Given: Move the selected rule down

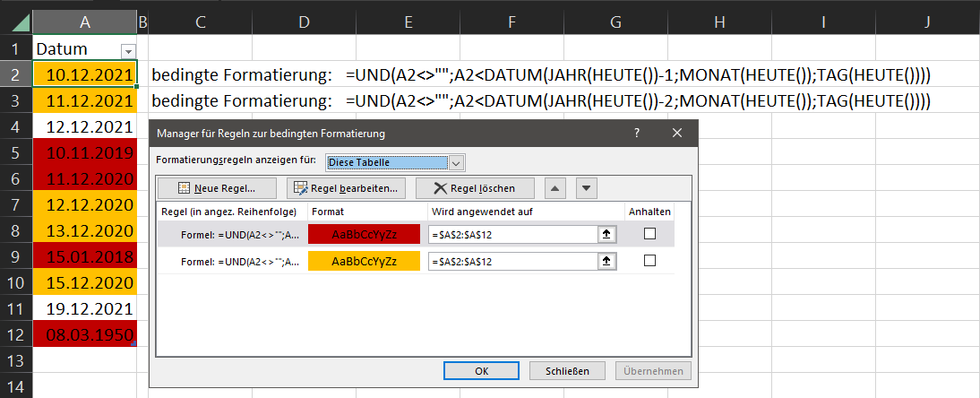Looking at the screenshot, I should click(586, 188).
